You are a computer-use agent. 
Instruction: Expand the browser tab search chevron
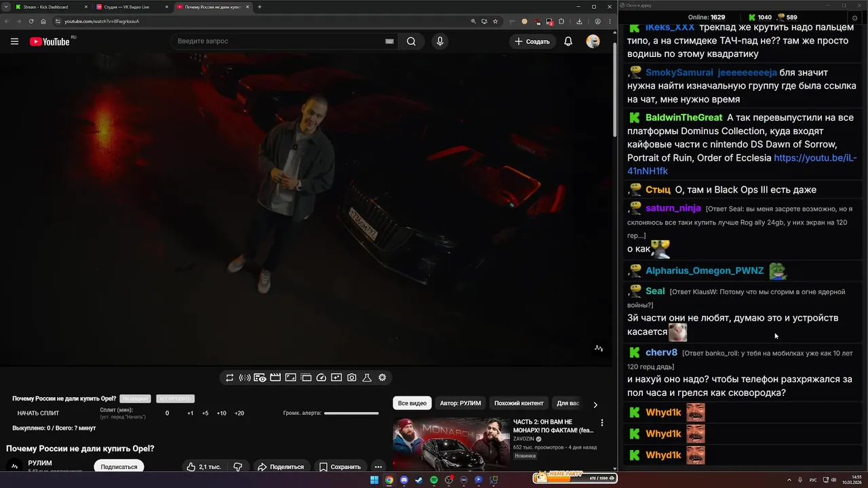[x=7, y=7]
